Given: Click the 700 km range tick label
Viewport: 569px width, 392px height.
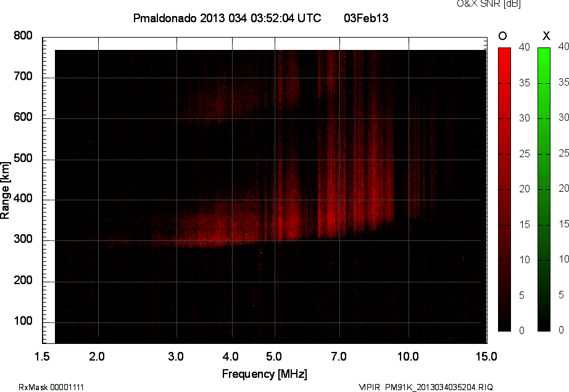Looking at the screenshot, I should 23,76.
